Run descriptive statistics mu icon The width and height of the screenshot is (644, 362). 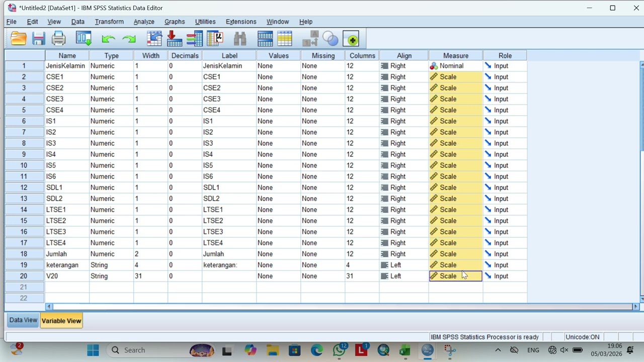215,39
